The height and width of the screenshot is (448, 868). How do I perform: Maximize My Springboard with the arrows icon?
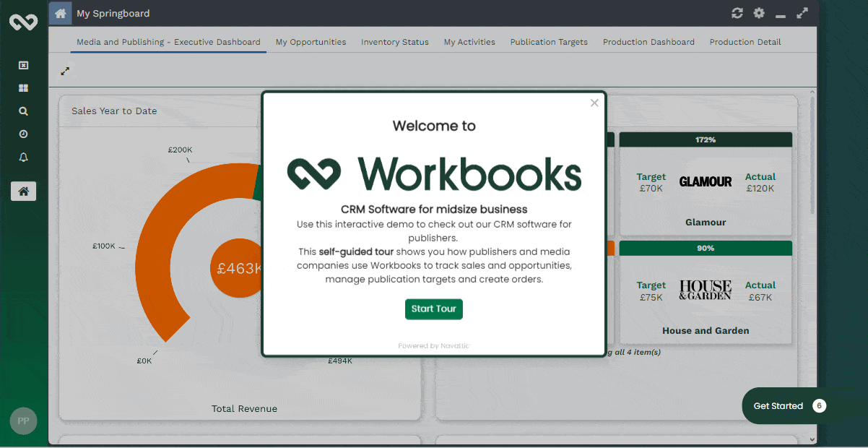tap(802, 13)
